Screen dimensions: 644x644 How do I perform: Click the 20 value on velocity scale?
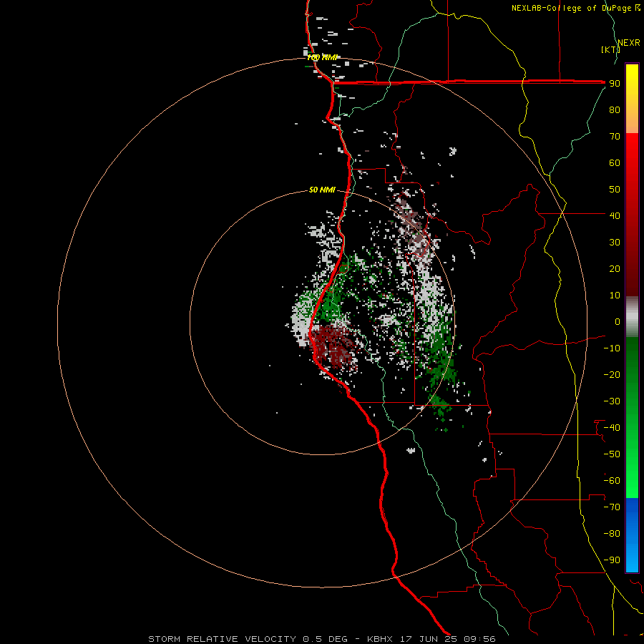tap(615, 269)
